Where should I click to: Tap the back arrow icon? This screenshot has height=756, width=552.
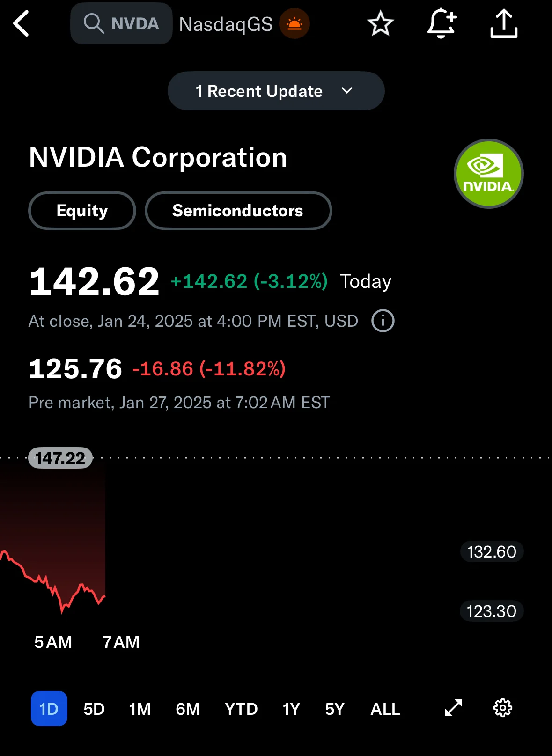coord(21,23)
